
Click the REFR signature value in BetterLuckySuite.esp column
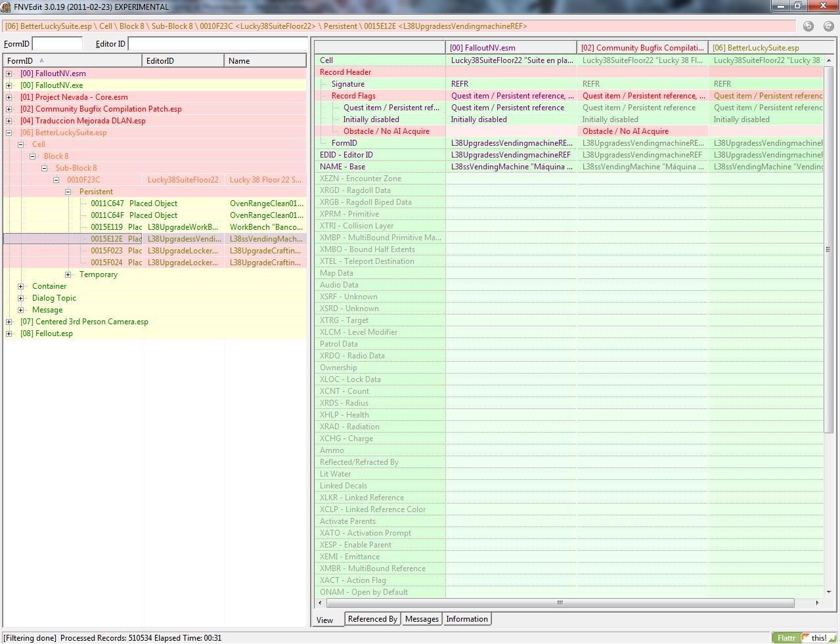(x=722, y=84)
